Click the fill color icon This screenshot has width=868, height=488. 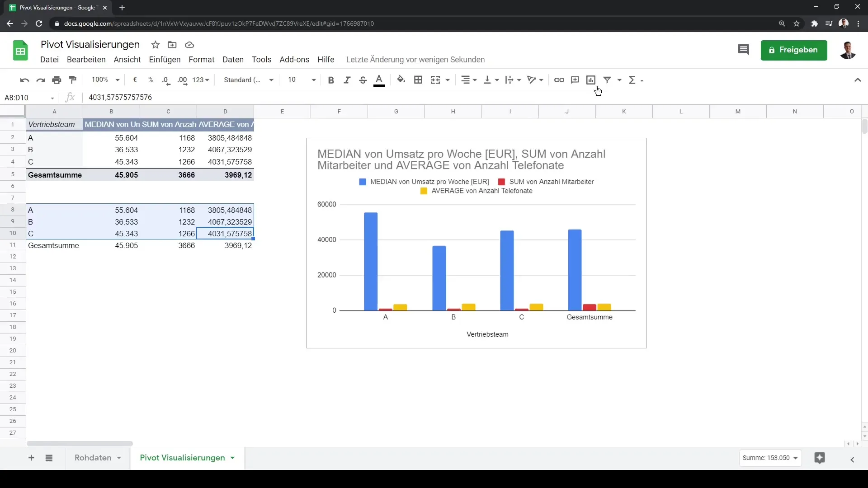pyautogui.click(x=401, y=79)
